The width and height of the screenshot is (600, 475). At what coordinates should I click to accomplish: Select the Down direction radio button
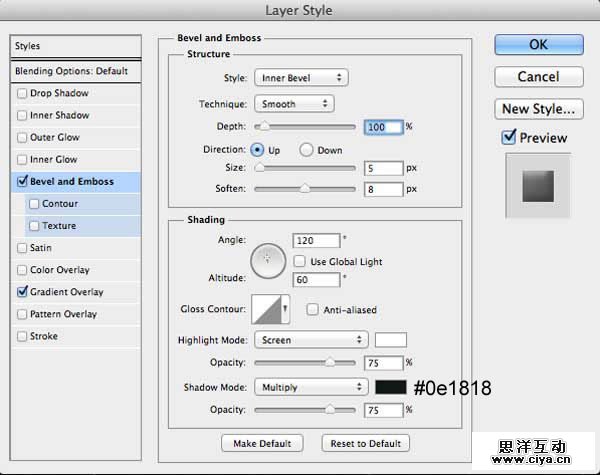307,149
